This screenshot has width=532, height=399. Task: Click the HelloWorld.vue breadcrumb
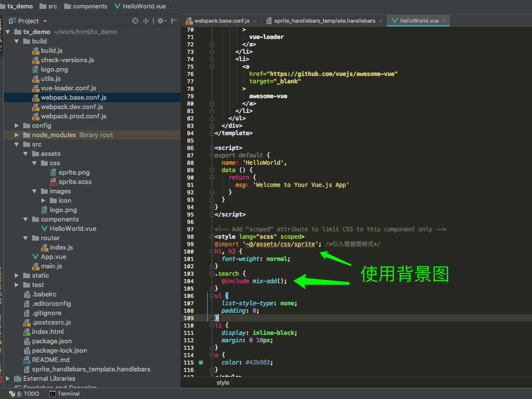[140, 6]
